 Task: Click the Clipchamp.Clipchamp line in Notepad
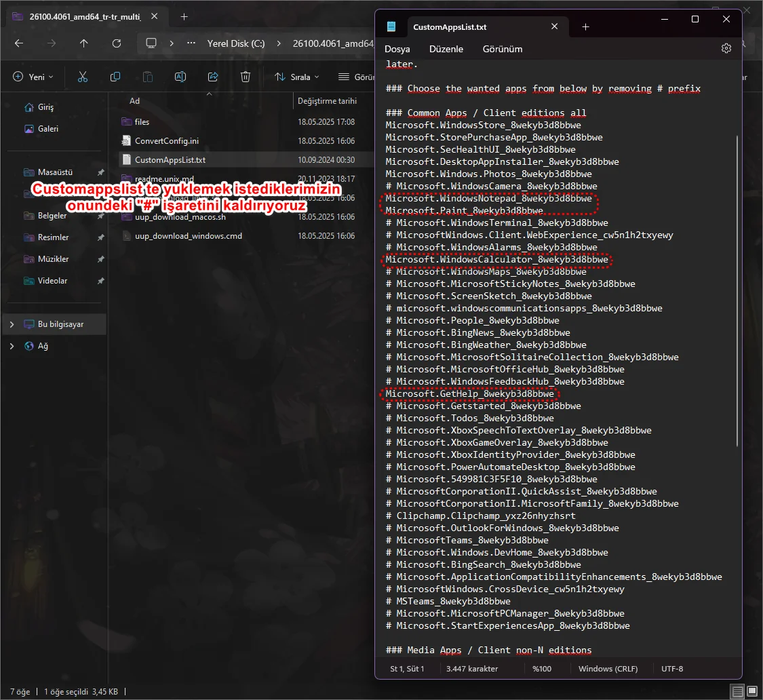tap(480, 516)
